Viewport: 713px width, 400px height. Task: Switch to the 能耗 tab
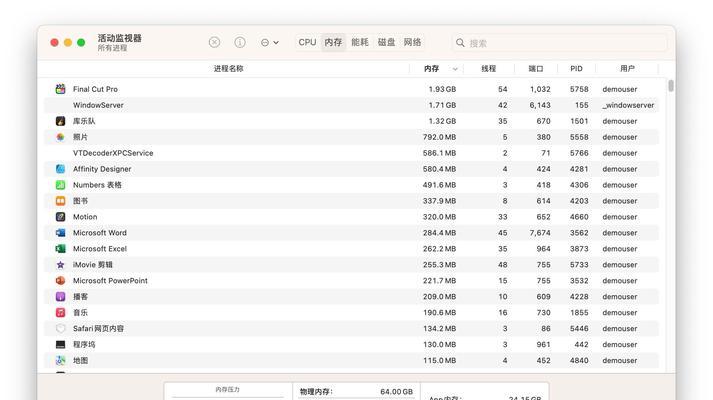360,42
